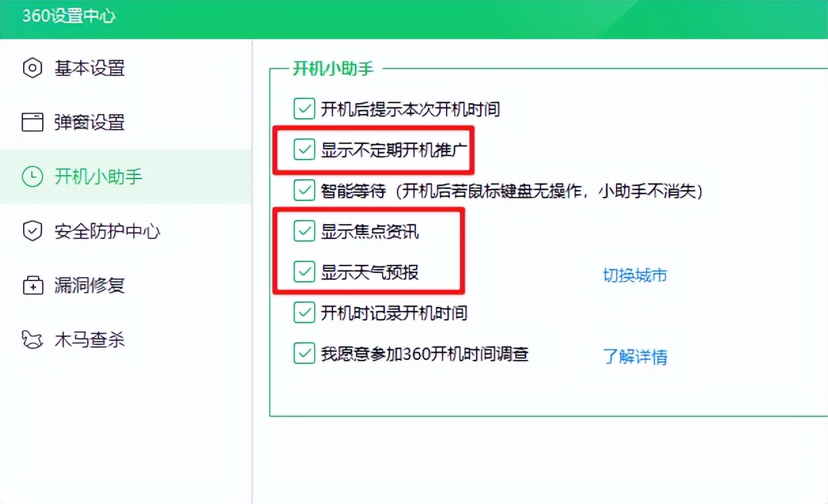Uncheck 我愿意参加360开机时间调查 checkbox
828x504 pixels.
click(x=304, y=353)
